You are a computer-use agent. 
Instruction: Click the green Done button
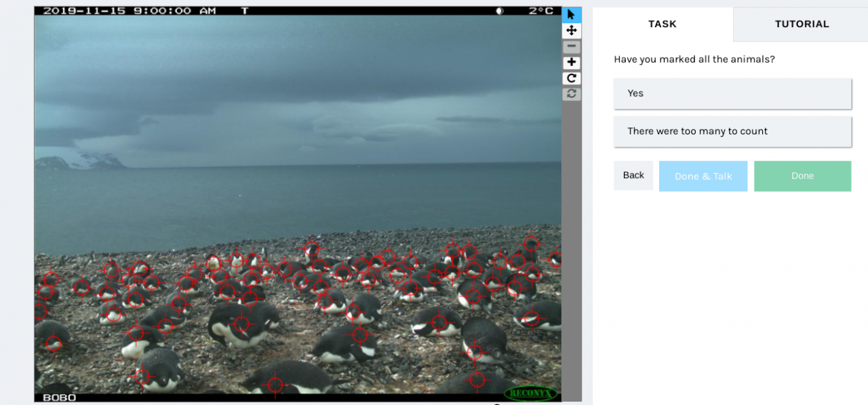coord(802,176)
